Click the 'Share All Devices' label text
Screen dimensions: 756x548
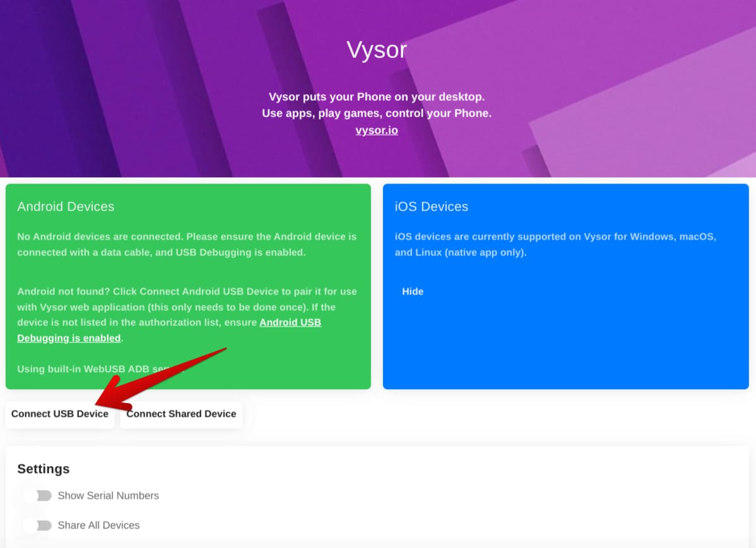click(99, 525)
